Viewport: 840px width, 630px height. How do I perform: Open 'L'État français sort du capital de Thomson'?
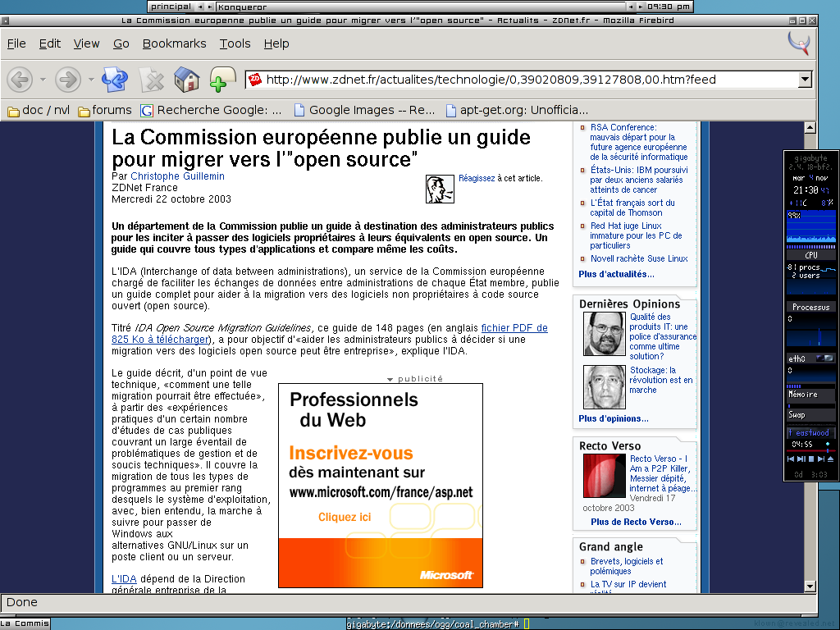[x=632, y=208]
